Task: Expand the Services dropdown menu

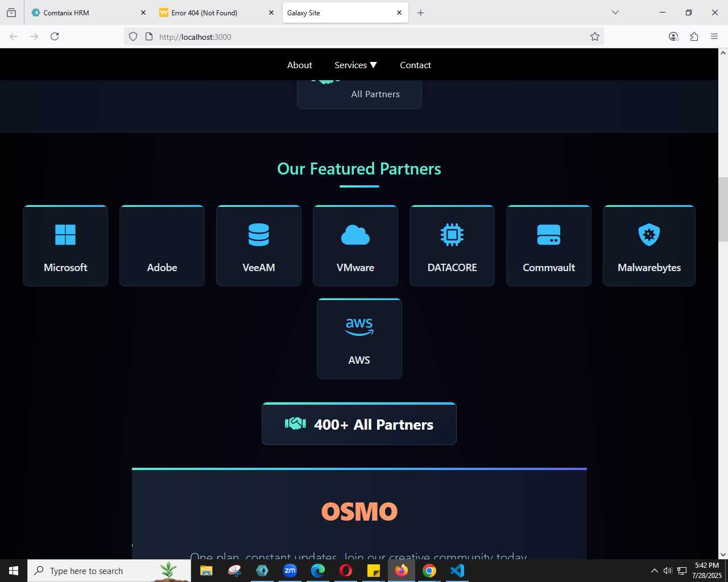Action: (x=355, y=65)
